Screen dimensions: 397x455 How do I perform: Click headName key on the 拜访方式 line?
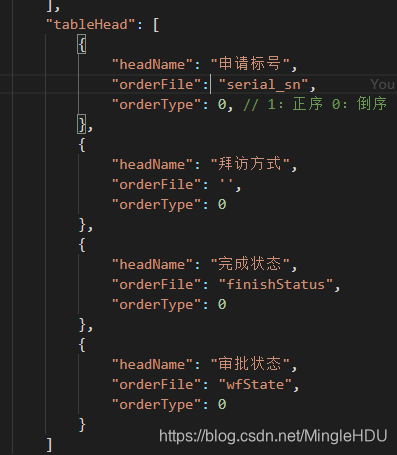click(152, 165)
